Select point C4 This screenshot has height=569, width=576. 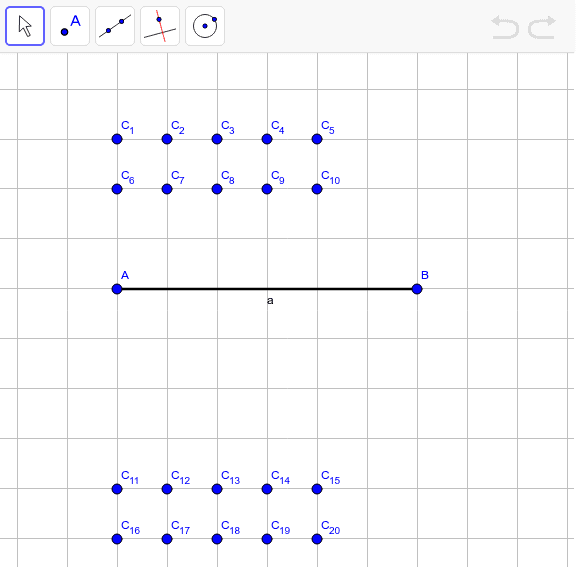[x=267, y=139]
